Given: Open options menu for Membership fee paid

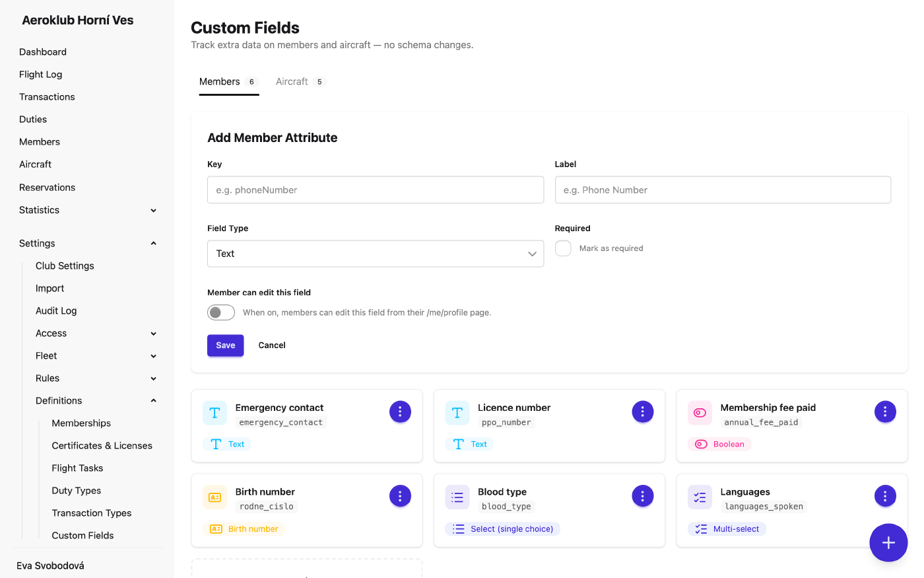Looking at the screenshot, I should (x=885, y=412).
